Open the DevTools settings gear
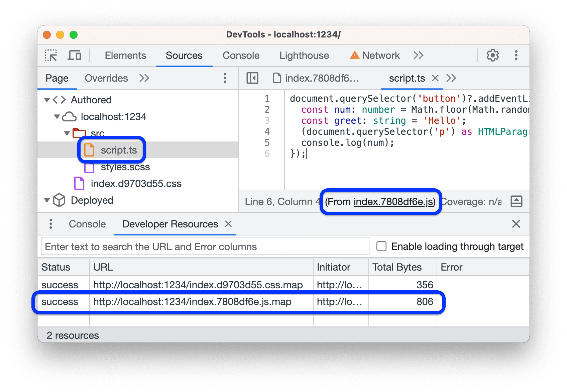This screenshot has width=567, height=392. click(x=492, y=55)
